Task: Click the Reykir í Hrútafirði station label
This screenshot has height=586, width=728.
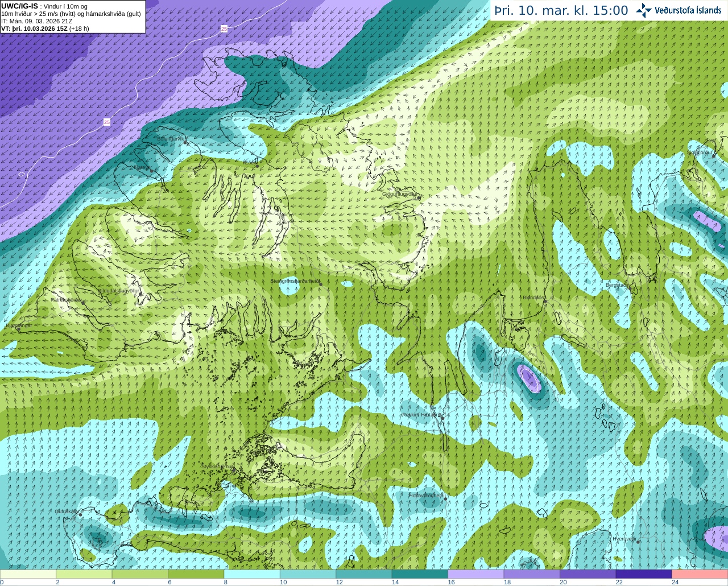Action: pos(421,415)
